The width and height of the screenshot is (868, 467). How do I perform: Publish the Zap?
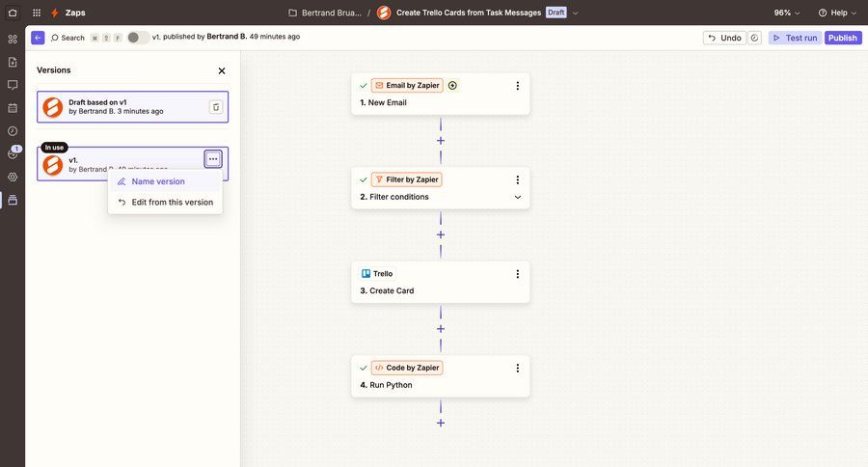click(x=843, y=38)
